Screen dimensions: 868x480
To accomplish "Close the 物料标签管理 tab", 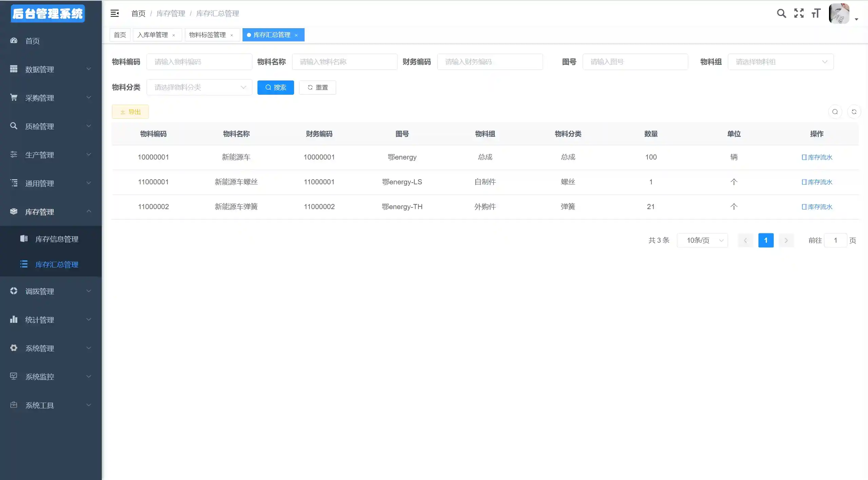I will point(232,35).
